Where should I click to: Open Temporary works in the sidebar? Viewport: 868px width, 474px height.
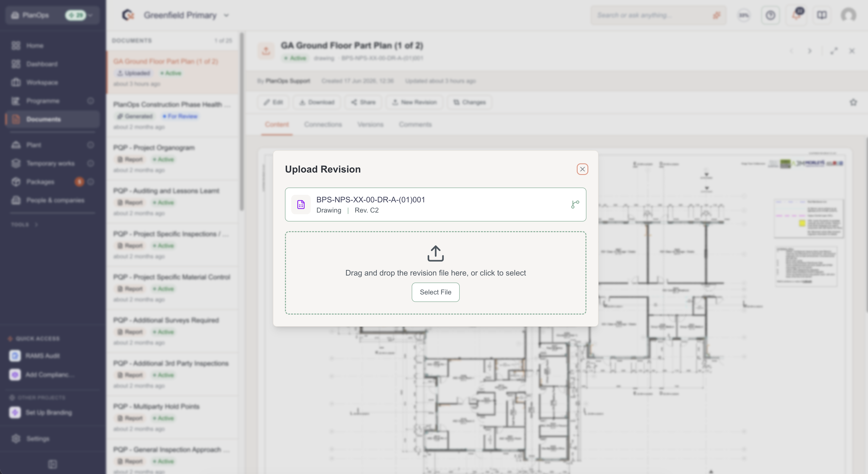[x=52, y=163]
